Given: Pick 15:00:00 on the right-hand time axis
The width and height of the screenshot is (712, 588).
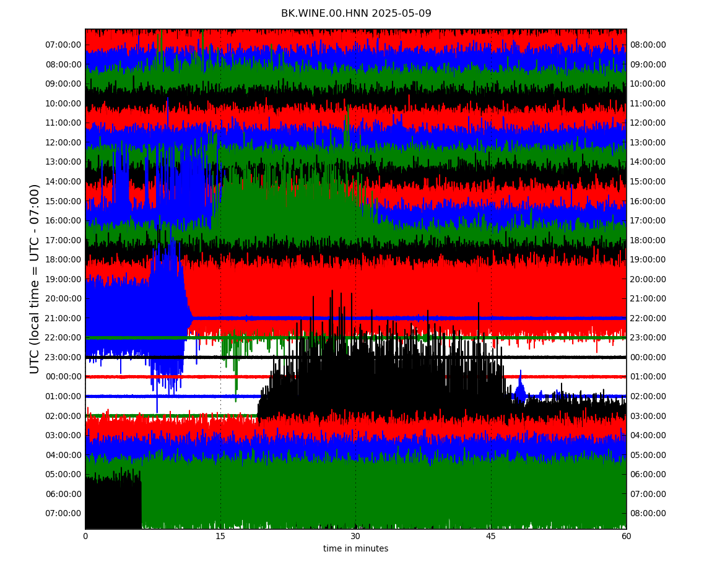Looking at the screenshot, I should click(x=648, y=181).
